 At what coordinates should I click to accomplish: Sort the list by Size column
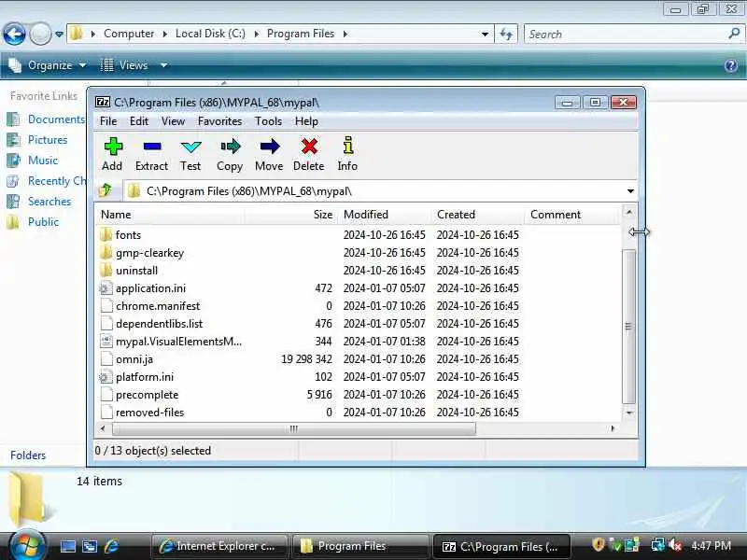pos(290,215)
